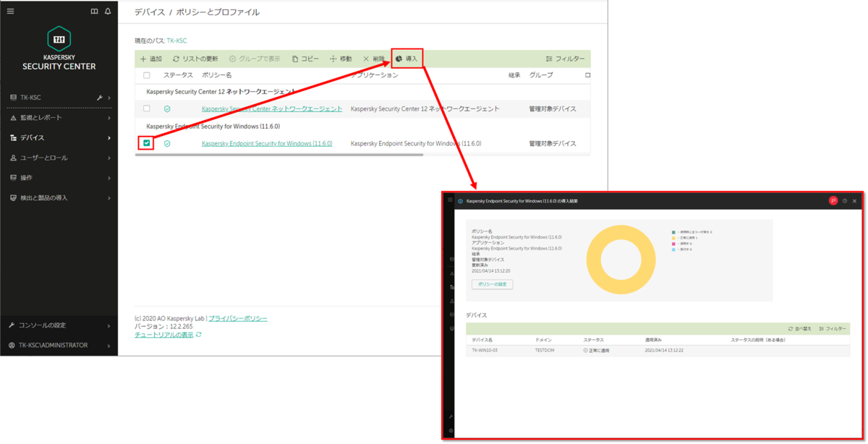Click the wrench icon next to TK-KSC
Screen dimensions: 868x444
point(100,98)
